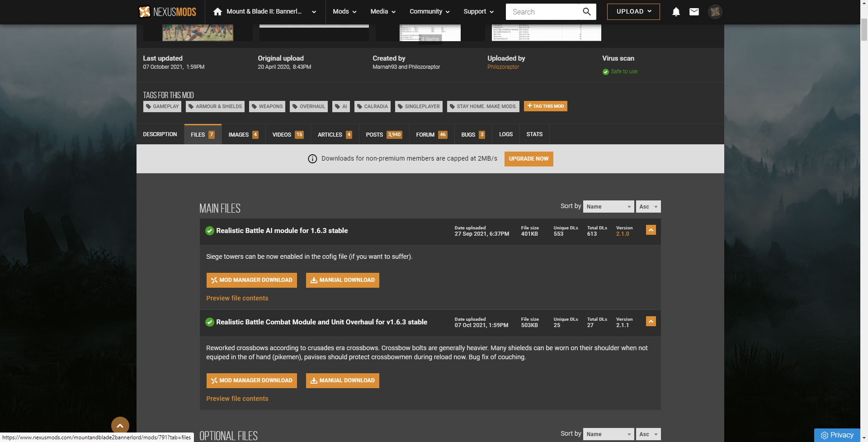Open the user profile avatar
The image size is (868, 442).
715,12
